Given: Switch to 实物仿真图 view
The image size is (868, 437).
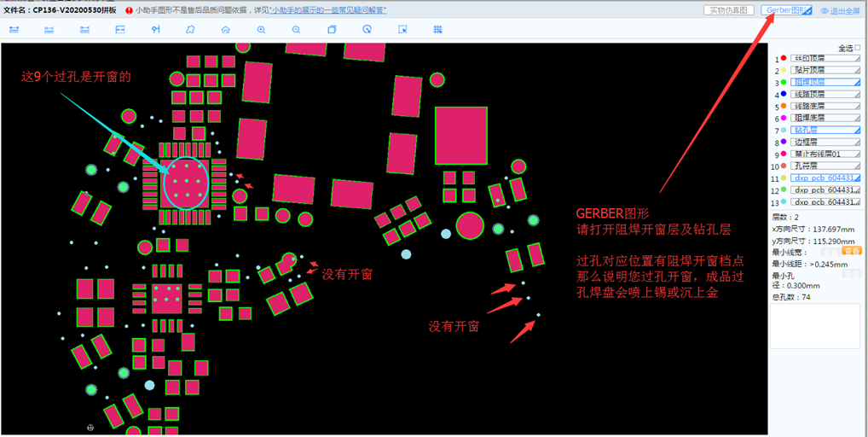Looking at the screenshot, I should (x=729, y=10).
